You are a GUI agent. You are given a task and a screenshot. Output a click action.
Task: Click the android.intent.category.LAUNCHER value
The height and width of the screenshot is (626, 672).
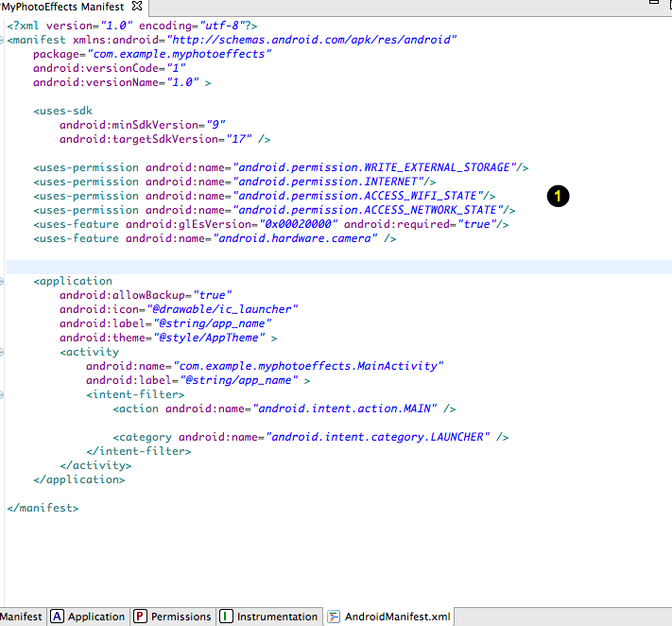[x=377, y=437]
